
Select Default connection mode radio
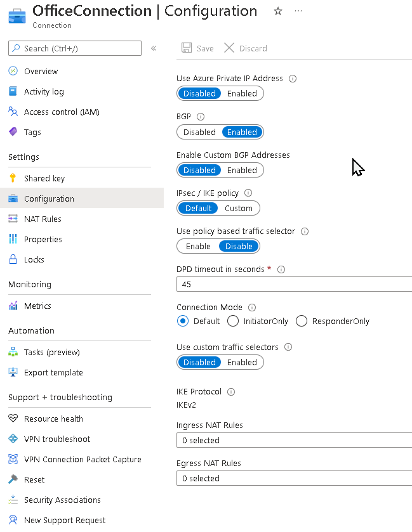[x=183, y=321]
